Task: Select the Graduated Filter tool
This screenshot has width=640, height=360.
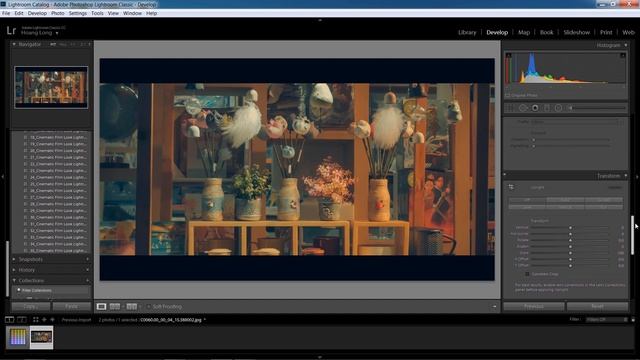Action: 547,108
